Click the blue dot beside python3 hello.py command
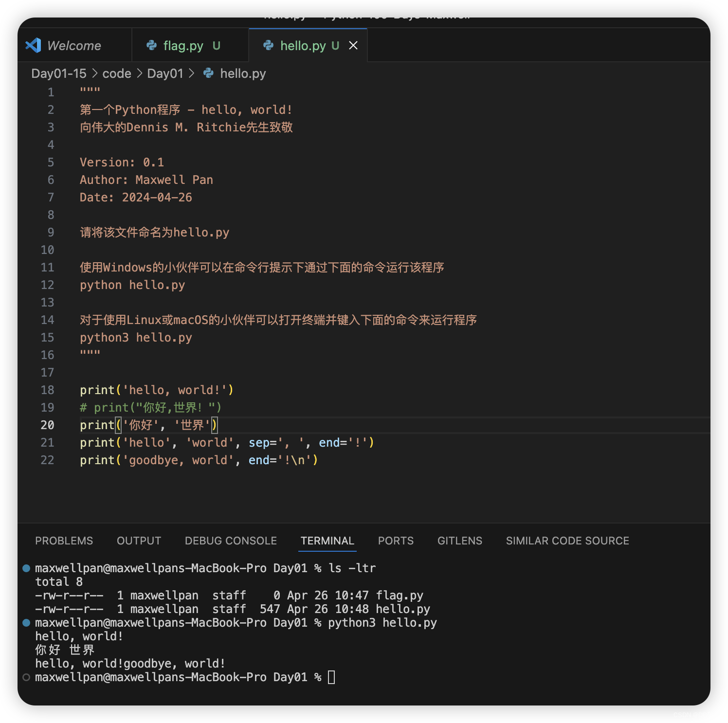 26,622
